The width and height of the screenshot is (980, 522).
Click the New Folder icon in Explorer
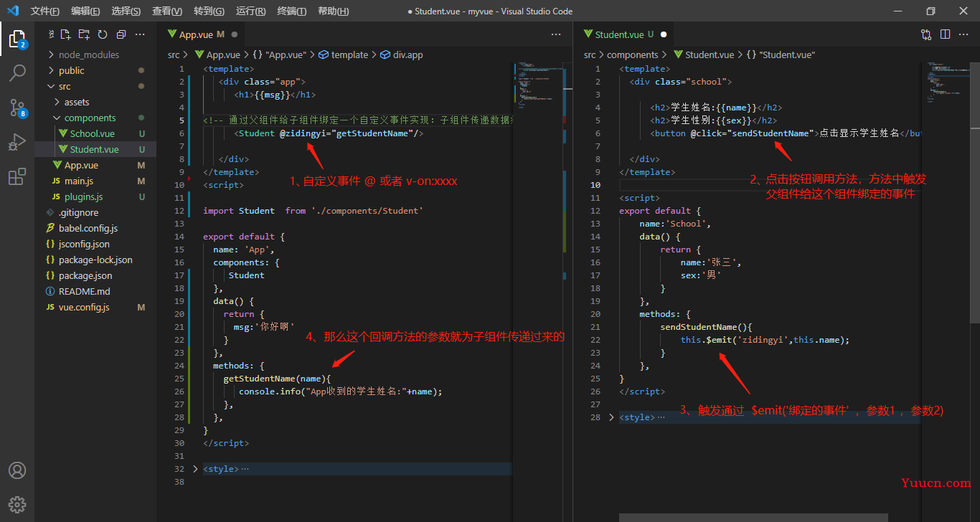click(84, 34)
